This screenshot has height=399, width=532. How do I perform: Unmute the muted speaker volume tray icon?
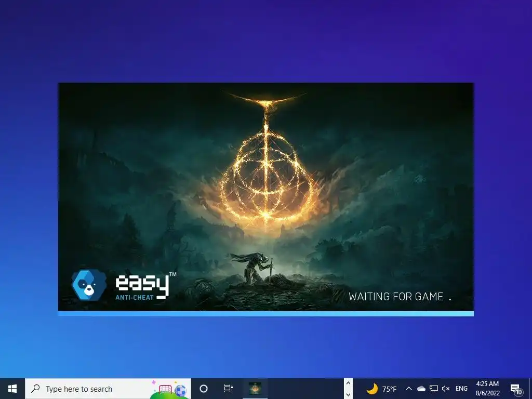(x=446, y=389)
